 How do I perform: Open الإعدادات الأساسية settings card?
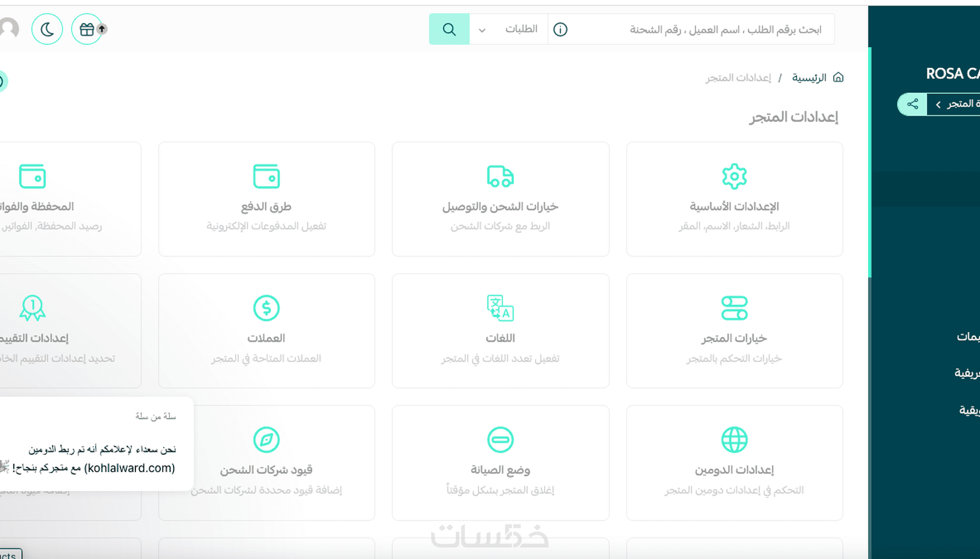(x=734, y=199)
